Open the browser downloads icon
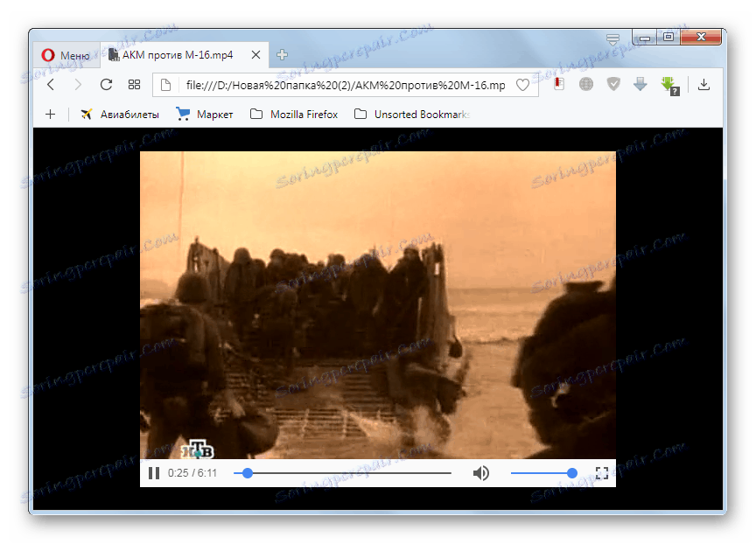The image size is (756, 544). coord(703,85)
